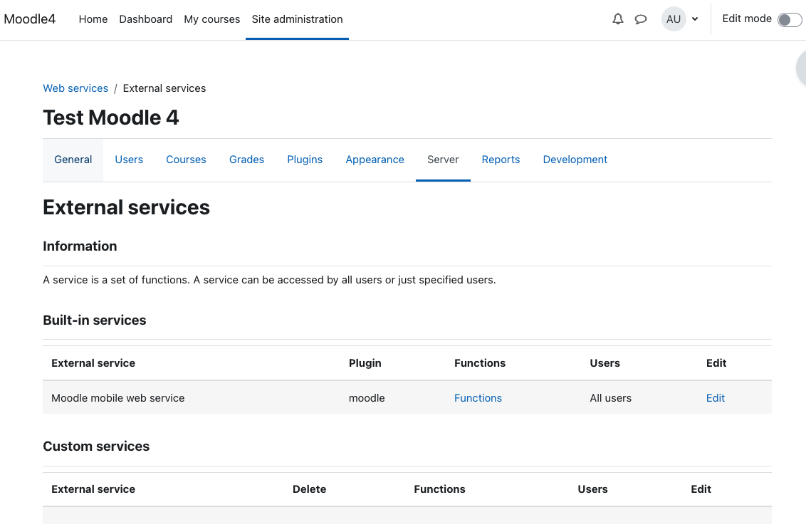Image resolution: width=806 pixels, height=532 pixels.
Task: Switch to the Development tab
Action: tap(575, 160)
